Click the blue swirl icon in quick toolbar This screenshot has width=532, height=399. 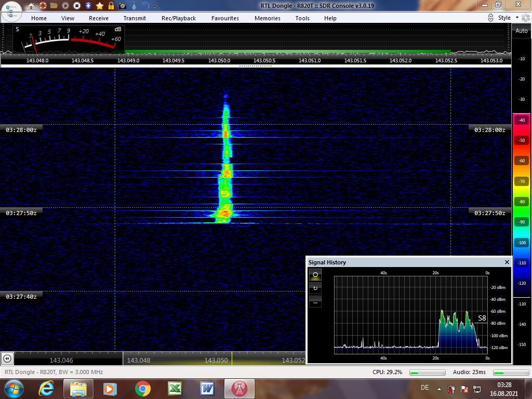[x=145, y=6]
